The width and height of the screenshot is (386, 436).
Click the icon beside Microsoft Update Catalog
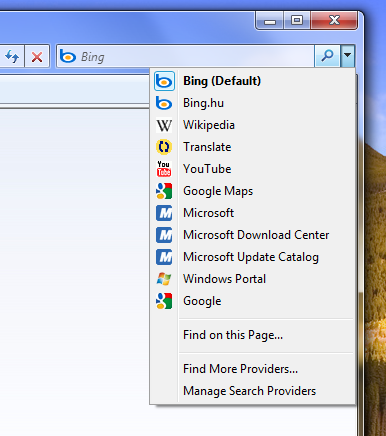164,257
